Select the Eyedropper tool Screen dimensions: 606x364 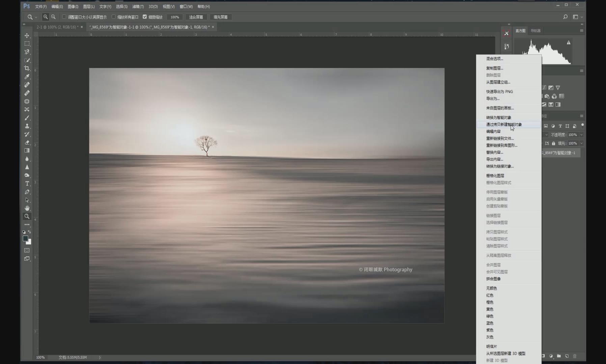27,77
